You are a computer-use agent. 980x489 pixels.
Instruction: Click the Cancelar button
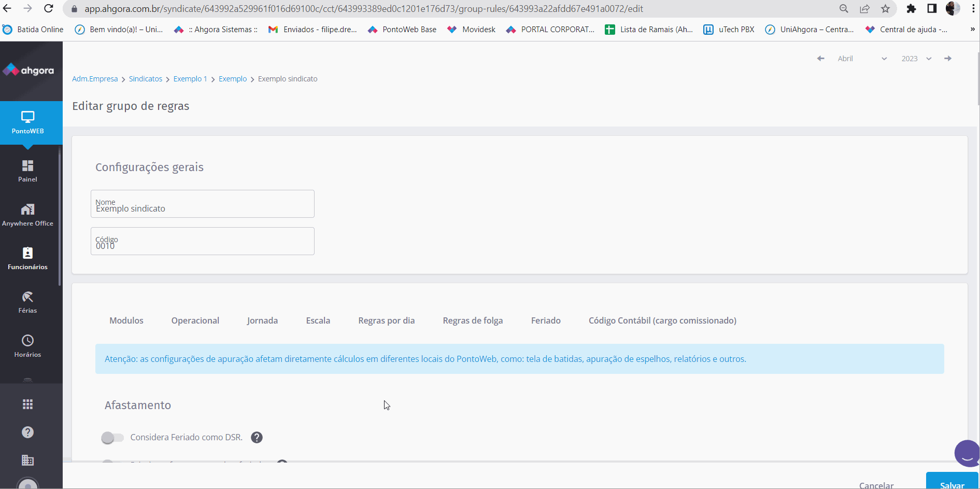click(x=876, y=485)
